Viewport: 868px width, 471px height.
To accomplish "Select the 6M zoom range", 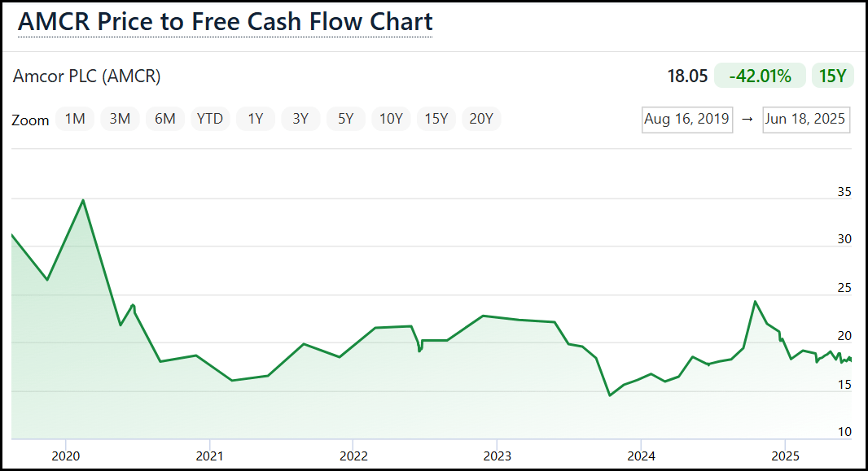I will coord(165,119).
